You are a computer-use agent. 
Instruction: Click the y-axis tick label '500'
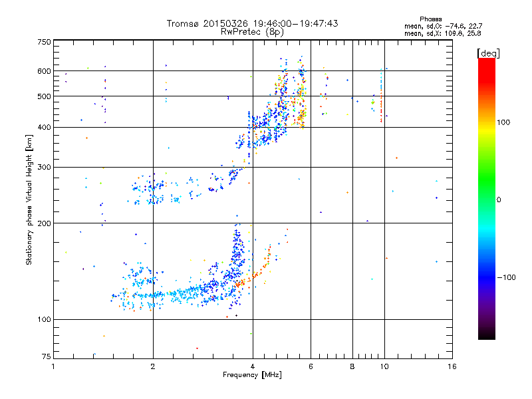(44, 96)
